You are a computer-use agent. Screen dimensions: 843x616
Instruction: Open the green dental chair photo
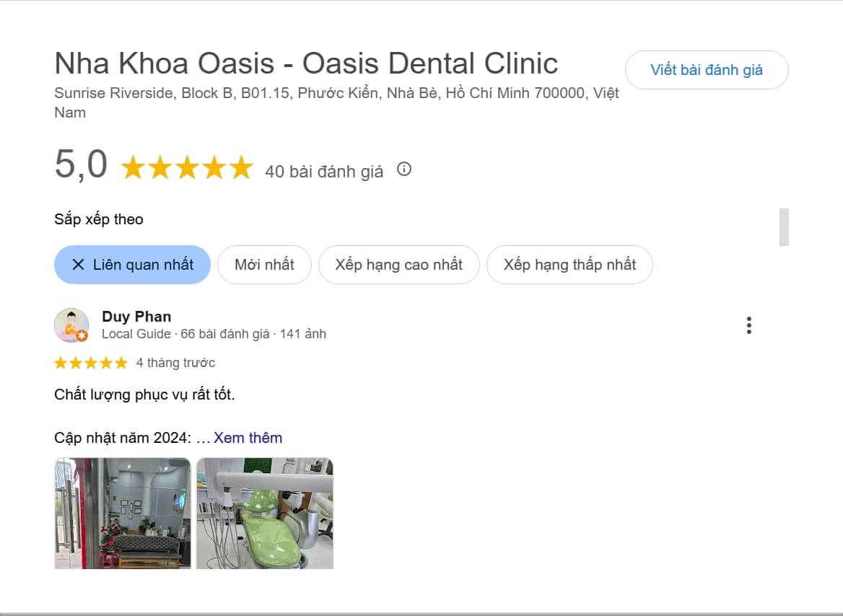[264, 514]
